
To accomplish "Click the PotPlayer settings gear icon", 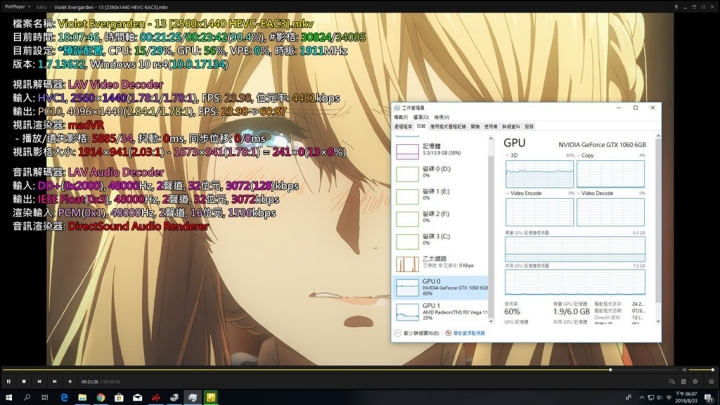I will click(695, 381).
